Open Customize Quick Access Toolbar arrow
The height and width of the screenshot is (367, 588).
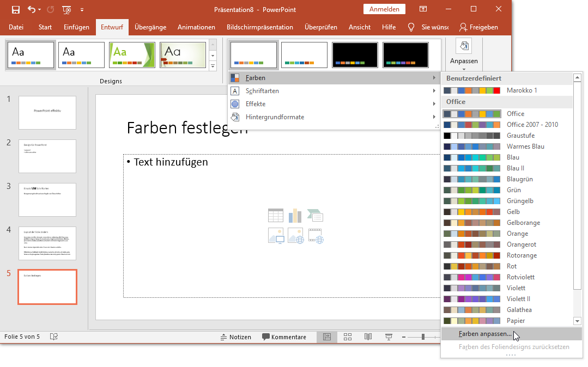tap(82, 10)
